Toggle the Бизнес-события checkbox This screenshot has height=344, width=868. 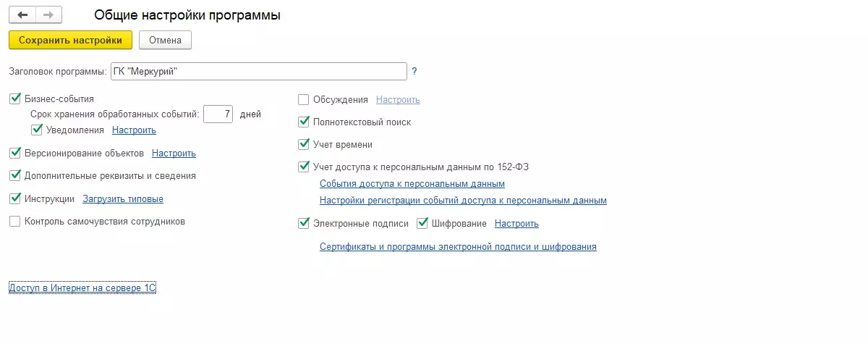[15, 98]
